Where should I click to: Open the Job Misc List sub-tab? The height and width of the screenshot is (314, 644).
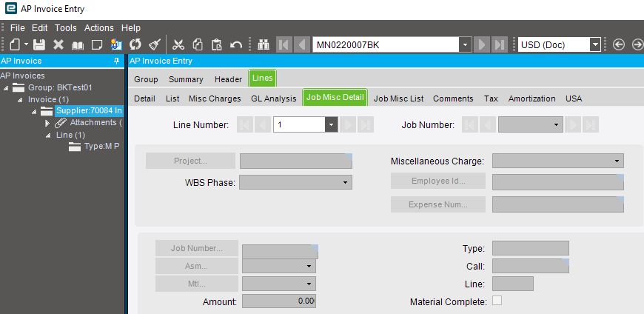pos(398,98)
